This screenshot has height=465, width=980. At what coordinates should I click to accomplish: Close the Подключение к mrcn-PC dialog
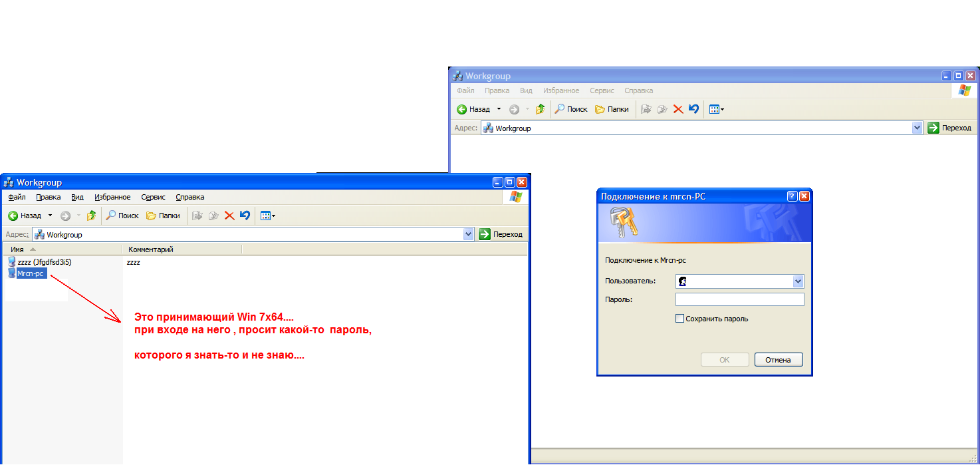(804, 196)
